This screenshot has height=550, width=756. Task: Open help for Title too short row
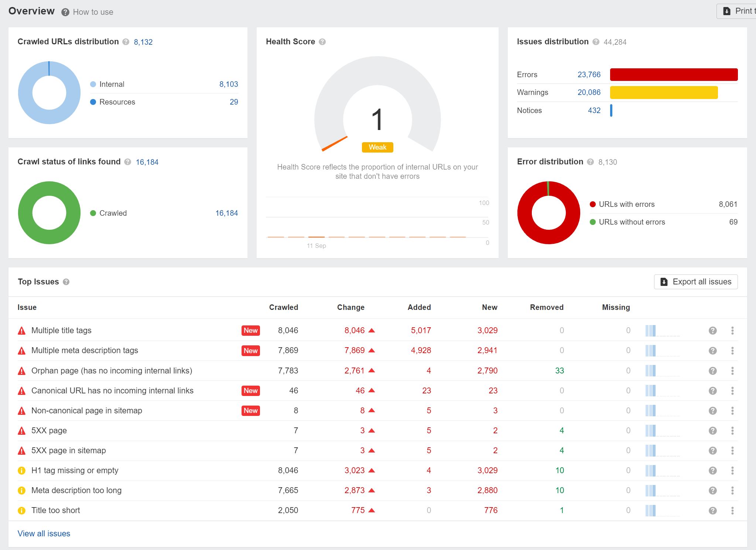713,510
